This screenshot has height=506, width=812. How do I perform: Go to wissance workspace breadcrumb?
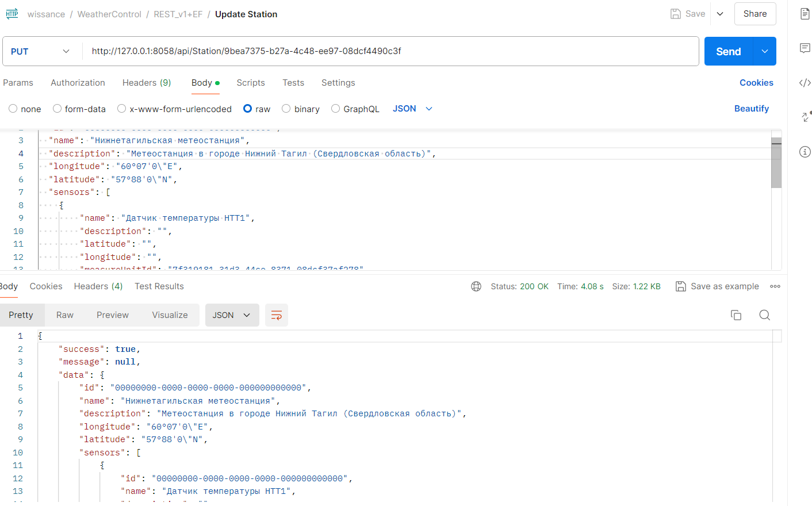(46, 14)
